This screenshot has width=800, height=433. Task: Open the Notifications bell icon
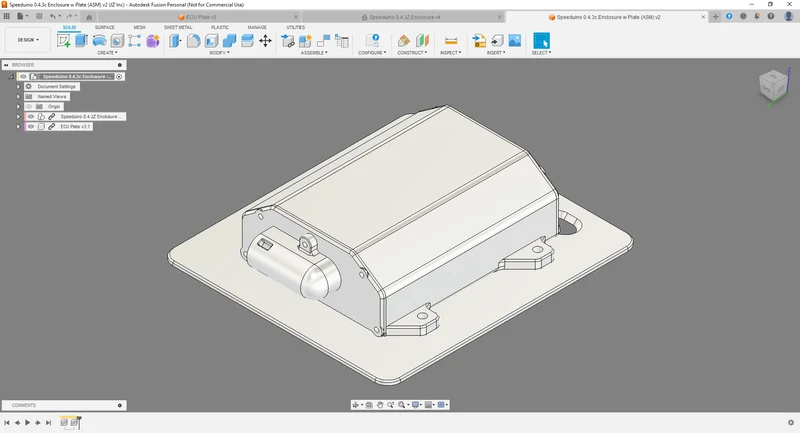point(757,16)
